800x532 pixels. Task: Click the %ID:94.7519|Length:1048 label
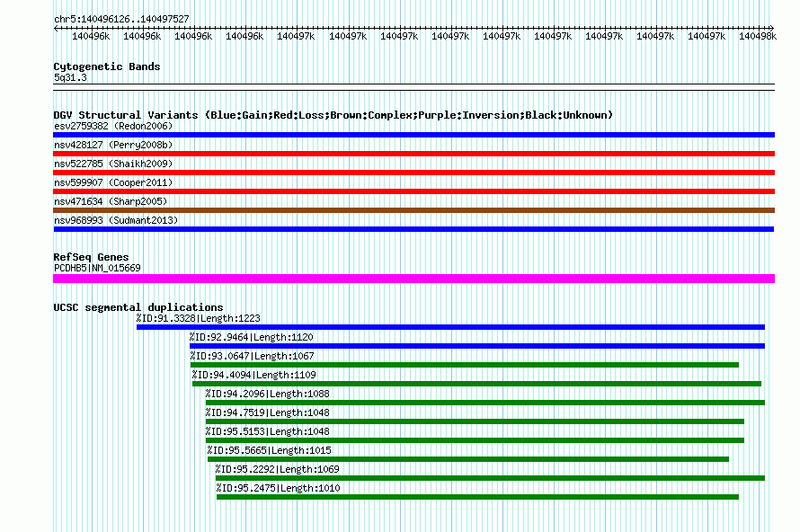267,412
